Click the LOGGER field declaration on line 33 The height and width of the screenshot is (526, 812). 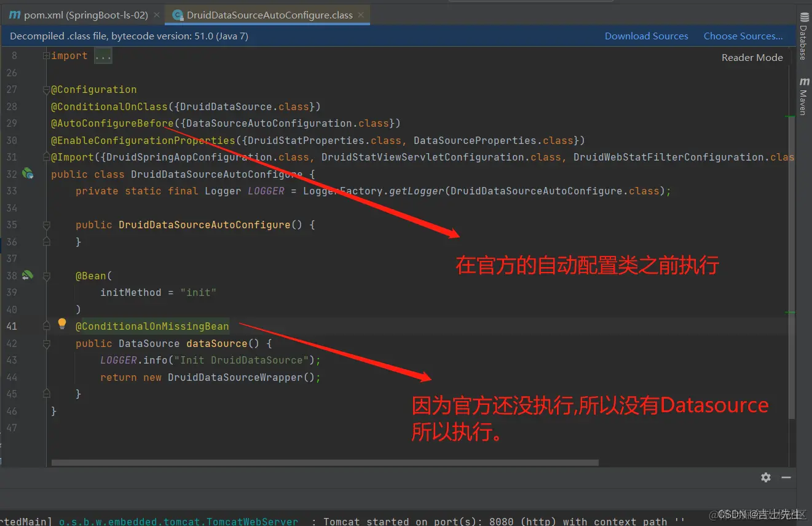pos(266,191)
